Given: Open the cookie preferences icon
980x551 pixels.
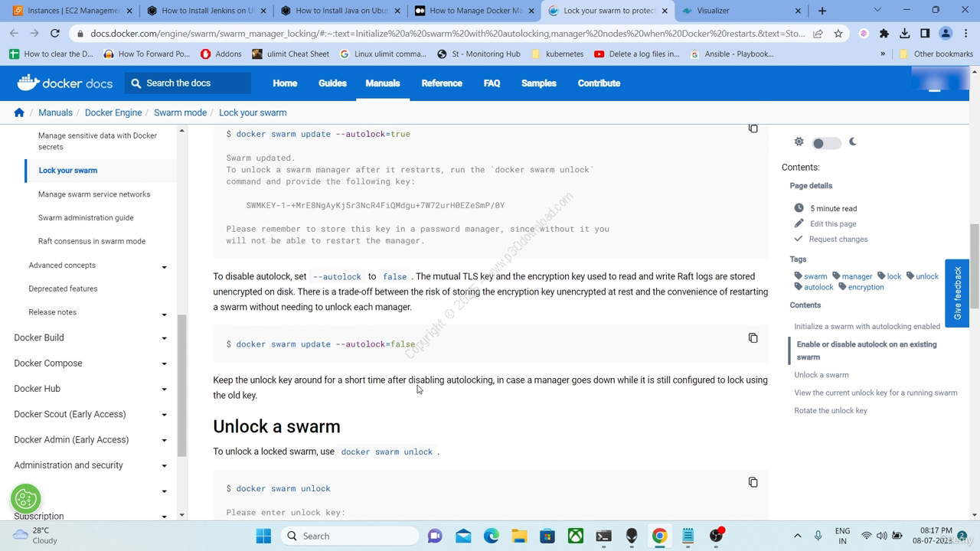Looking at the screenshot, I should pos(25,499).
